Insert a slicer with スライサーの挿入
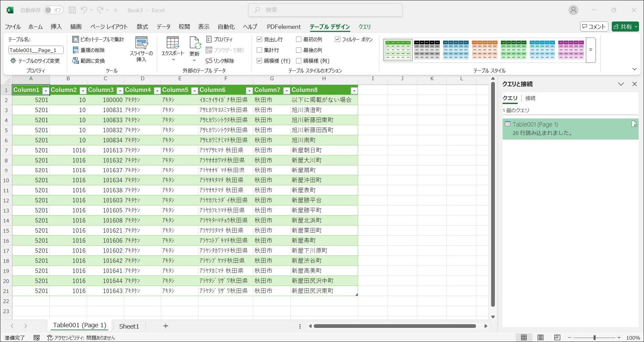This screenshot has width=644, height=342. (141, 49)
